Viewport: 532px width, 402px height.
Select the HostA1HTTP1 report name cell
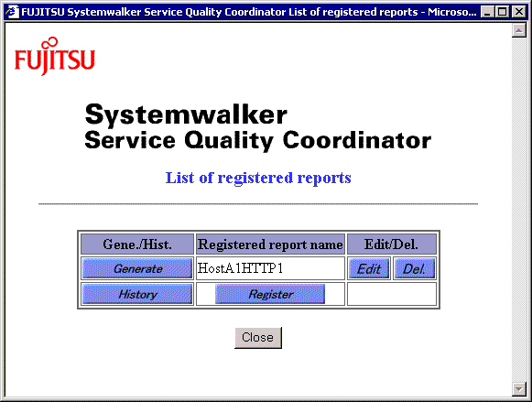pyautogui.click(x=270, y=268)
